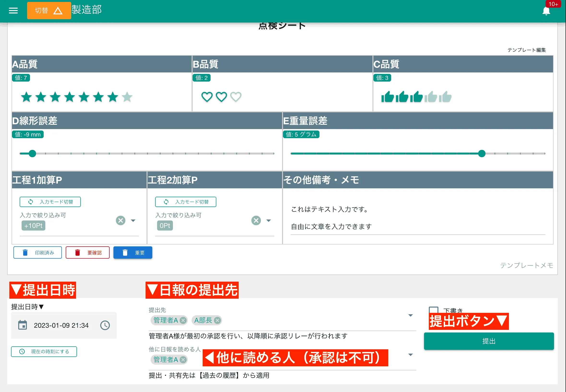Screen dimensions: 566x392
Task: Open notifications via the bell icon
Action: (546, 11)
